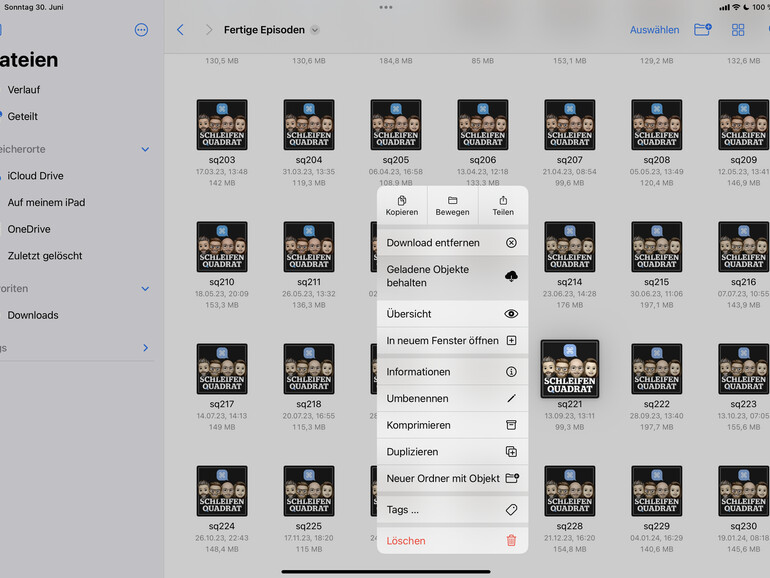Go back with the left chevron

180,30
